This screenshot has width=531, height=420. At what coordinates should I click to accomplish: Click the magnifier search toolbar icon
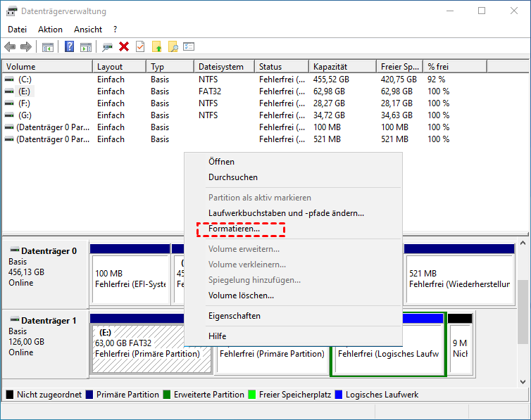point(173,46)
